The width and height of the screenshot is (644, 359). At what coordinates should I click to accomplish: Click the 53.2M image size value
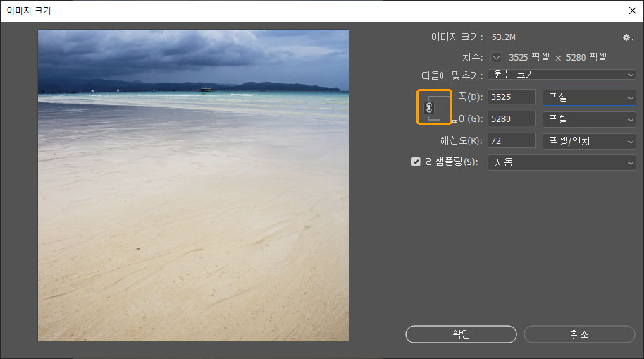504,37
